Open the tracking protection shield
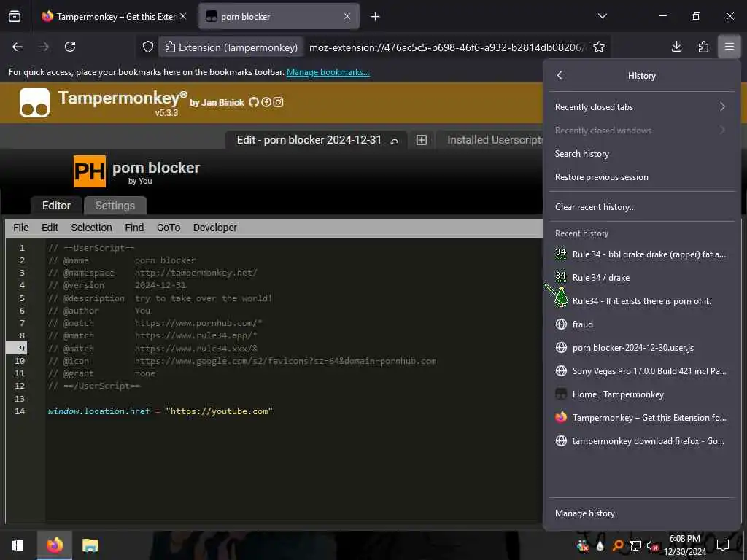The height and width of the screenshot is (560, 747). [148, 47]
